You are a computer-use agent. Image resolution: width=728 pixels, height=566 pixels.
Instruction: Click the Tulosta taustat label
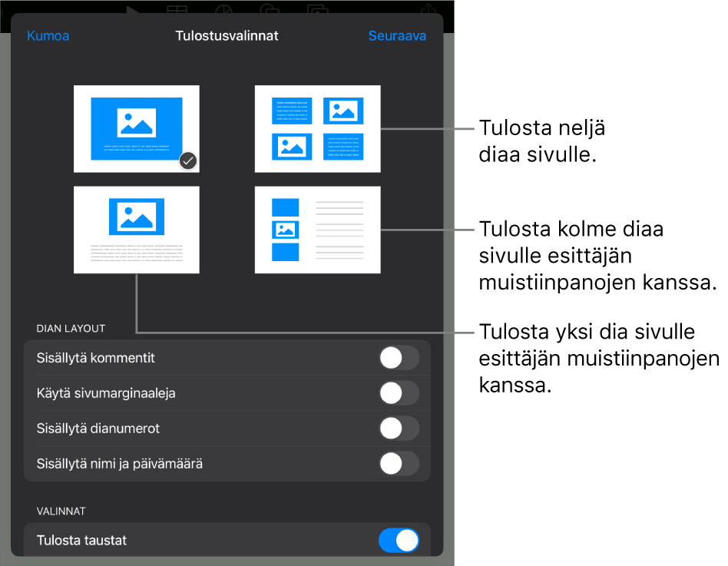click(81, 541)
